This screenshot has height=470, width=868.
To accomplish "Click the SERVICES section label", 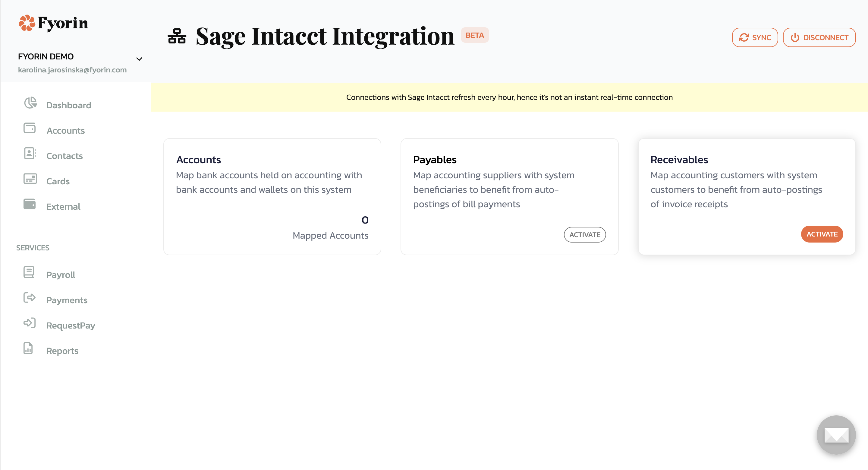I will click(x=33, y=248).
